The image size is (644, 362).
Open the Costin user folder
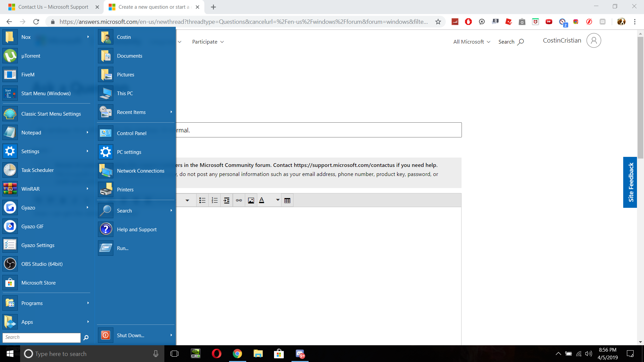tap(136, 37)
